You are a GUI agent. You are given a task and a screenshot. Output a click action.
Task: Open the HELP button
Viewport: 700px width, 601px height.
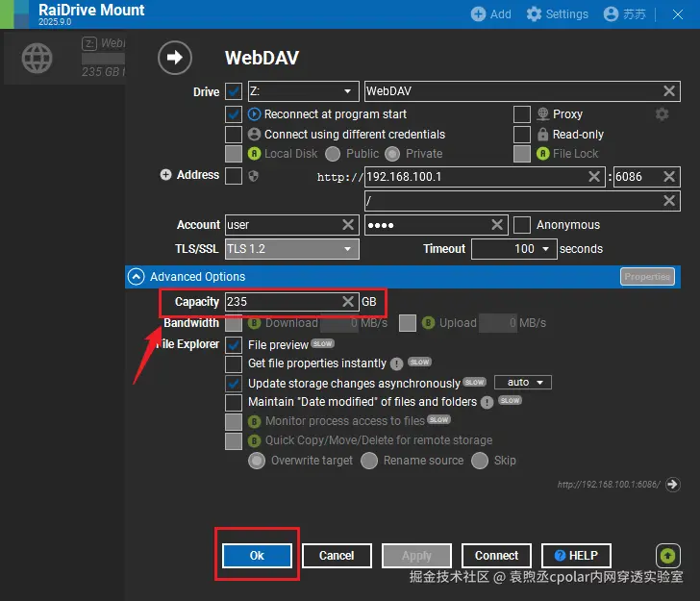(576, 556)
